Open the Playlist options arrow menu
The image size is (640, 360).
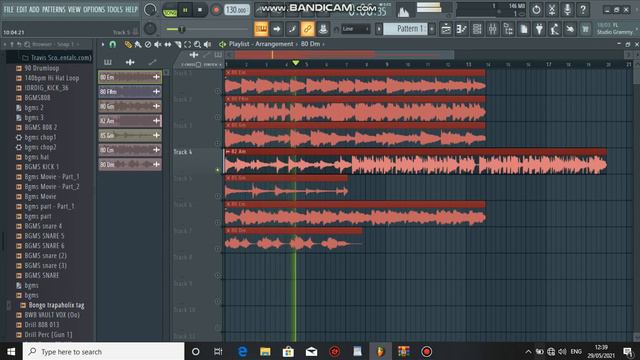coord(103,44)
